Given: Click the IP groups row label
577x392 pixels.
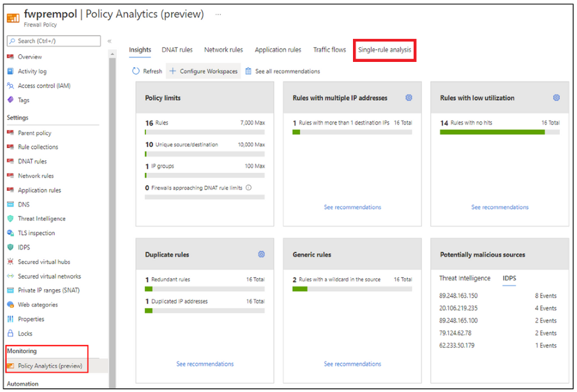Looking at the screenshot, I should 163,166.
